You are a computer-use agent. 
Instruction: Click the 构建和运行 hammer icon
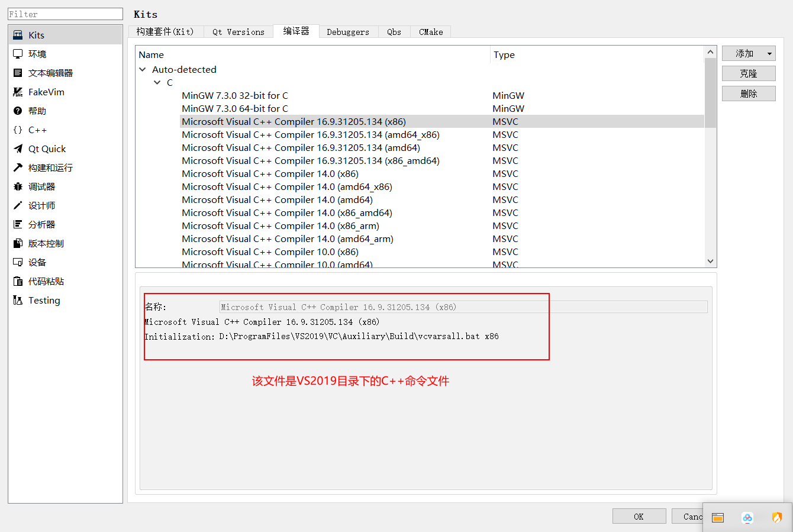tap(18, 167)
